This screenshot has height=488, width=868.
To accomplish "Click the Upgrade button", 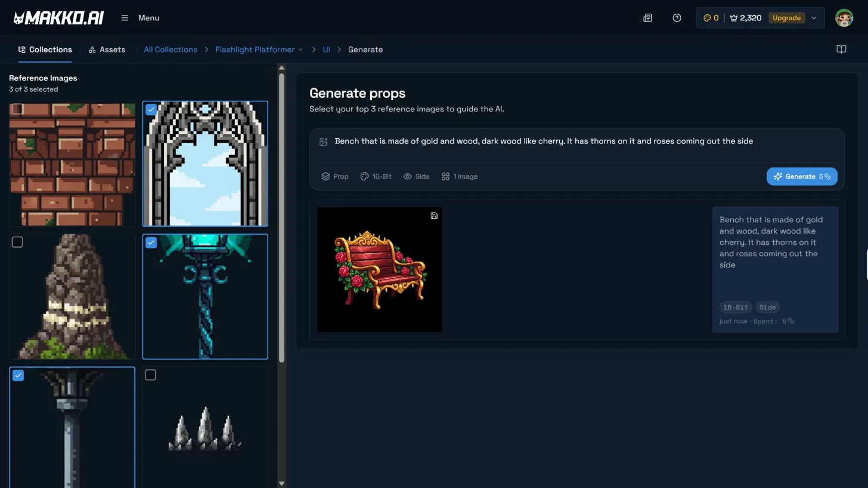I will (x=786, y=18).
